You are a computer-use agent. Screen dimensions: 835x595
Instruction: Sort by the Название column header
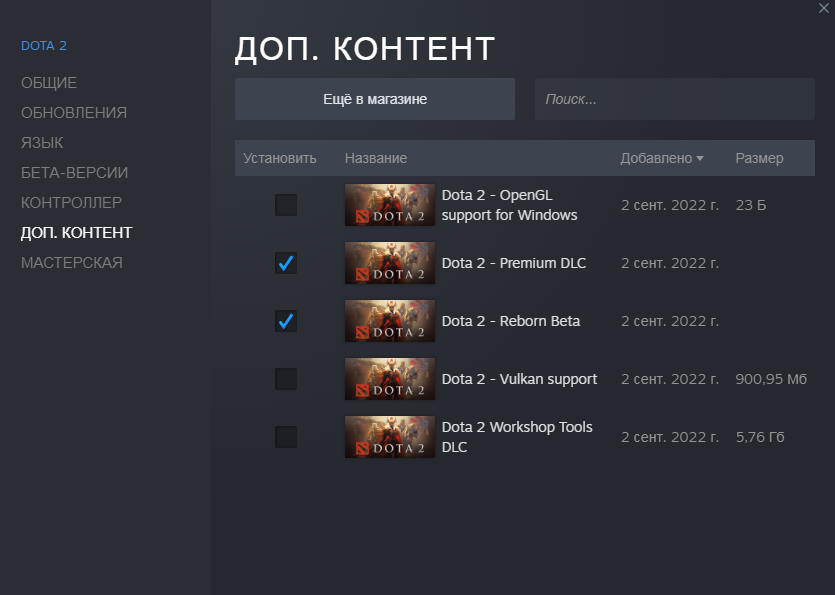tap(376, 158)
